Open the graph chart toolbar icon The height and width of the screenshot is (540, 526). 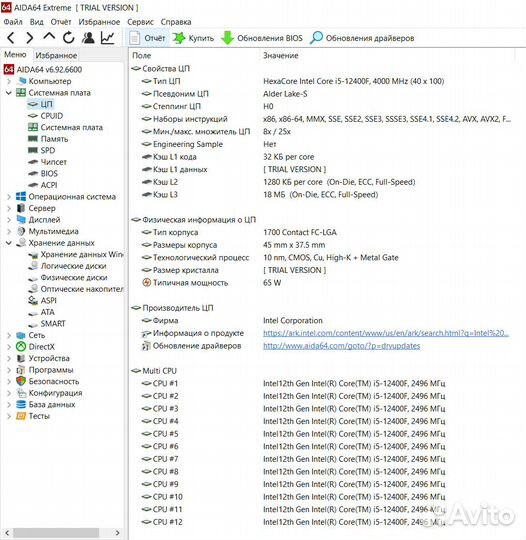107,38
